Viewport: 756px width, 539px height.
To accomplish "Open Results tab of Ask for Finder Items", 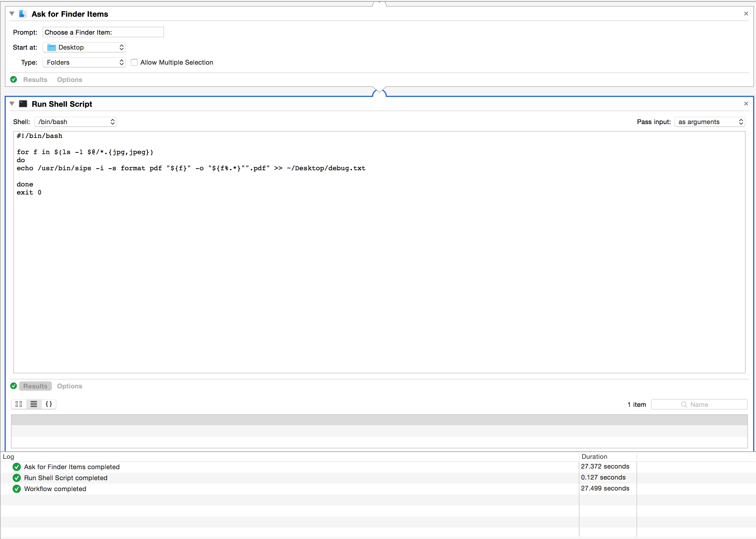I will 35,80.
